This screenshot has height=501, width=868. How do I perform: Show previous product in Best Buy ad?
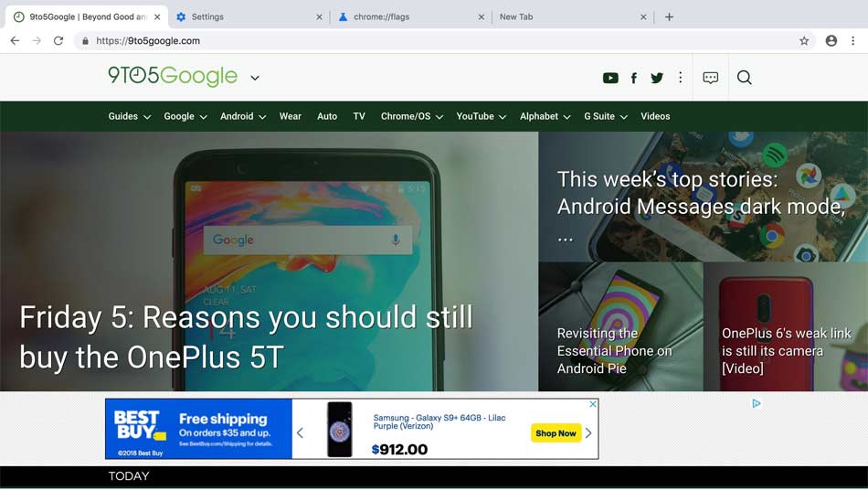tap(300, 432)
